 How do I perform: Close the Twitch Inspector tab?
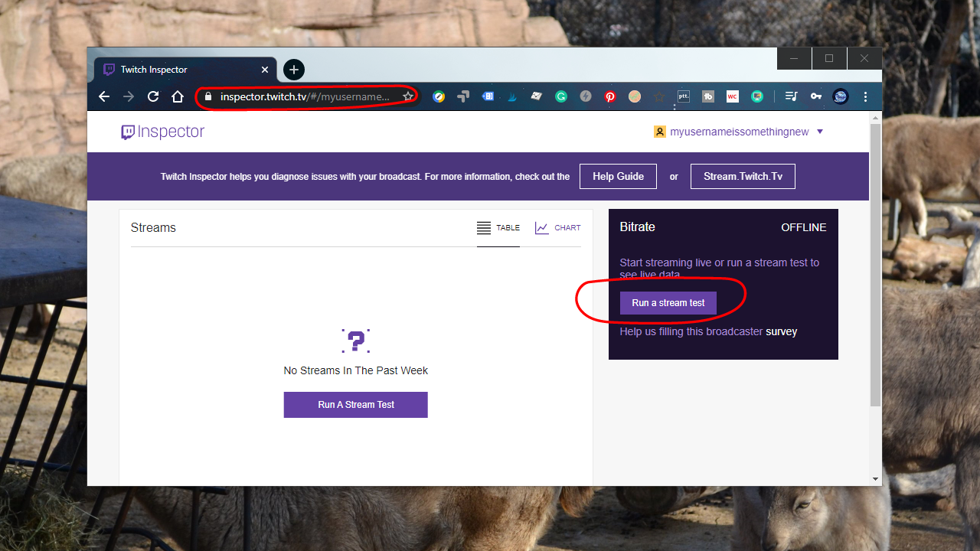point(265,70)
